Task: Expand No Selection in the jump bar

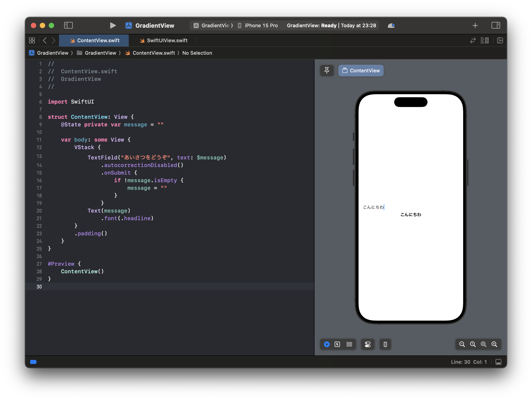Action: [x=197, y=53]
